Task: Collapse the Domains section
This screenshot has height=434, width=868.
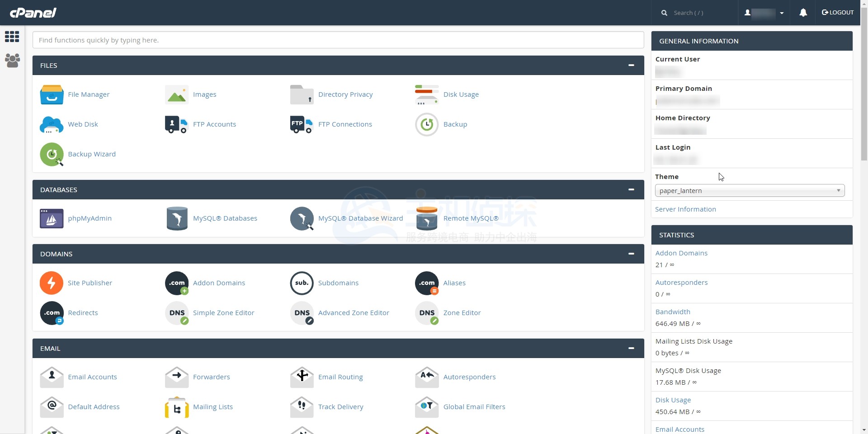Action: 631,254
